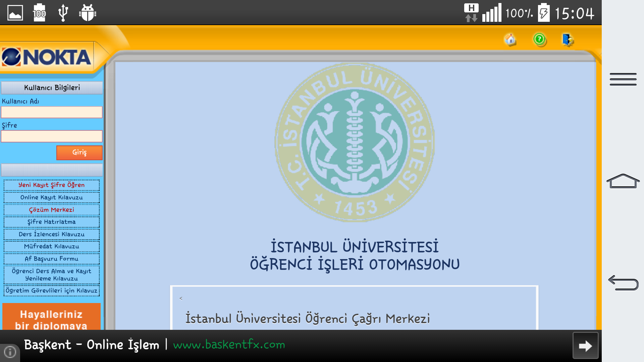Click the arrow button on the ad banner
Image resolution: width=644 pixels, height=362 pixels.
point(585,346)
